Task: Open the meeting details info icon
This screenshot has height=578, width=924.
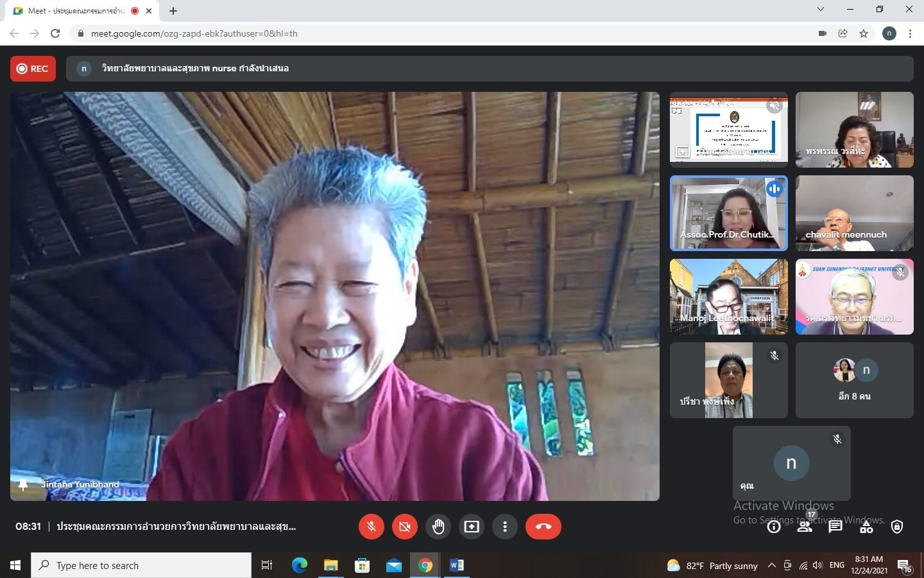Action: point(774,527)
